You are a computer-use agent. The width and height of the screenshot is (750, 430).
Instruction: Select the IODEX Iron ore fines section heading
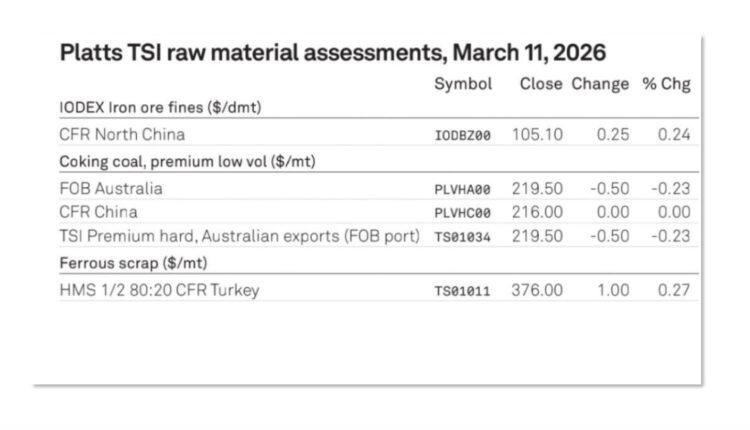pos(161,107)
